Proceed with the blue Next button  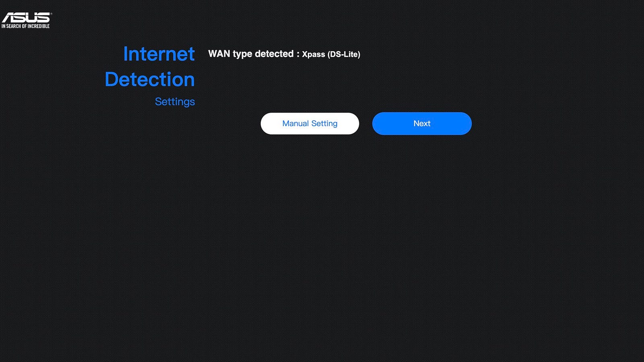(422, 123)
